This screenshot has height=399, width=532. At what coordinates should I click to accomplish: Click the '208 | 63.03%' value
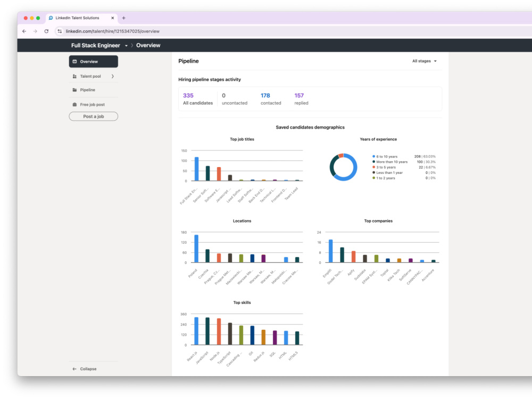pos(425,156)
